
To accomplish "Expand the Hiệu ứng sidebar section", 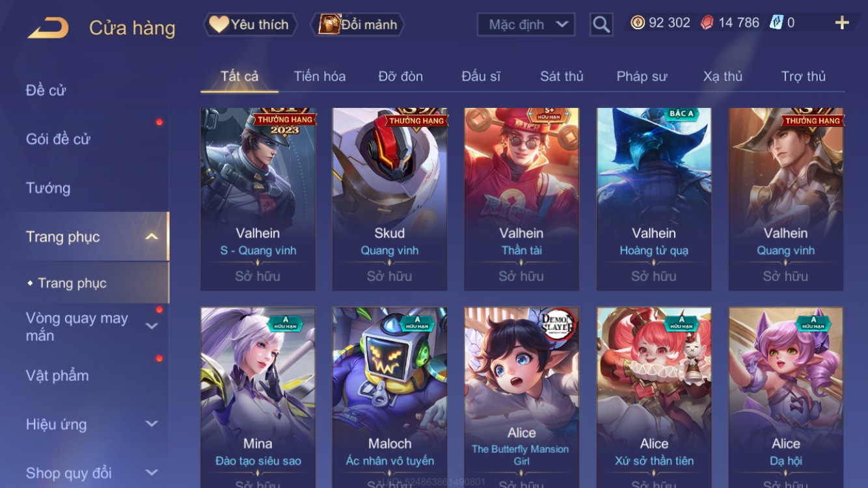I will coord(152,424).
